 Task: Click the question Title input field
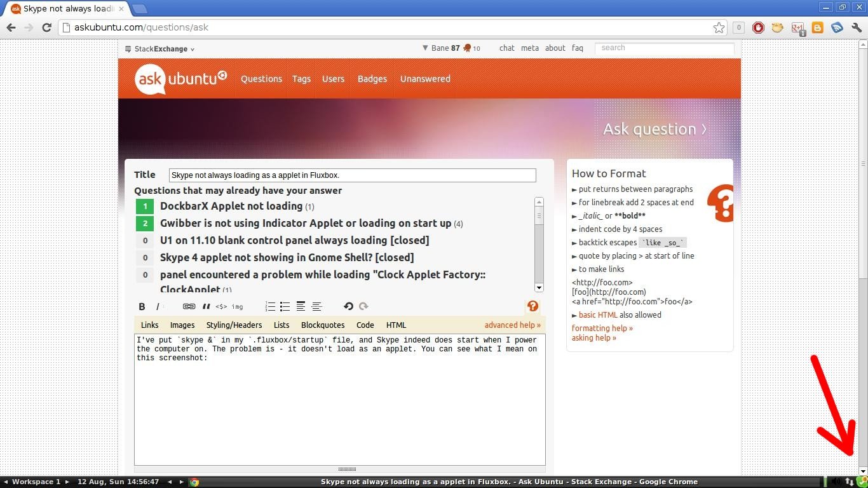click(x=353, y=175)
